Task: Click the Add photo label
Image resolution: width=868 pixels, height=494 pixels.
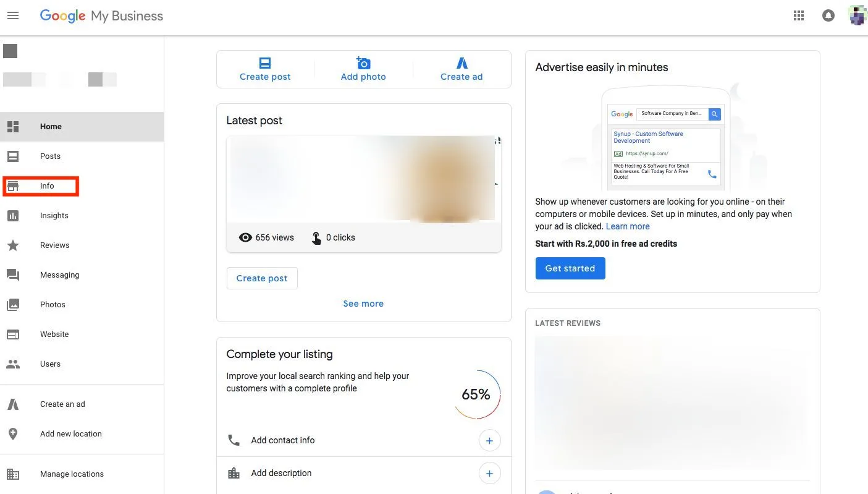Action: [363, 77]
